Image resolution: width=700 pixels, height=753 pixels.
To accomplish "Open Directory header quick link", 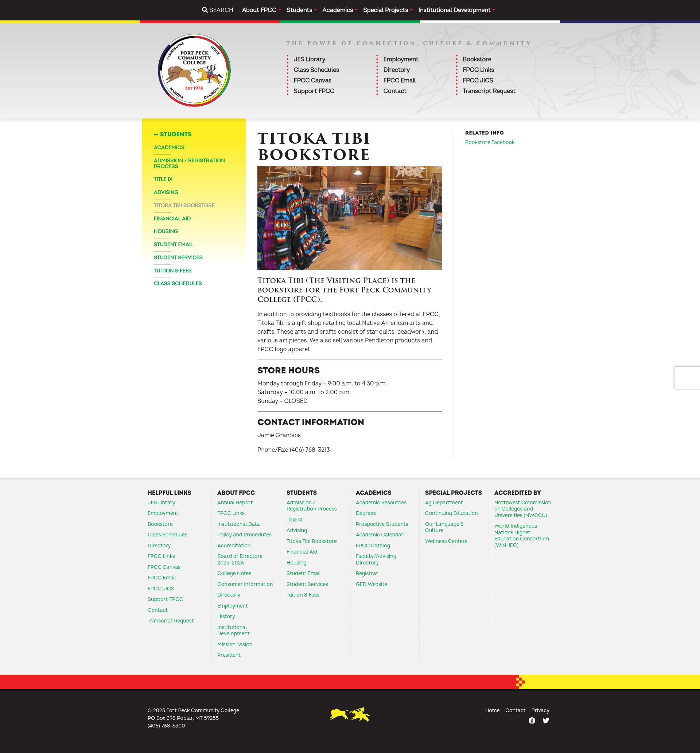I will (396, 70).
